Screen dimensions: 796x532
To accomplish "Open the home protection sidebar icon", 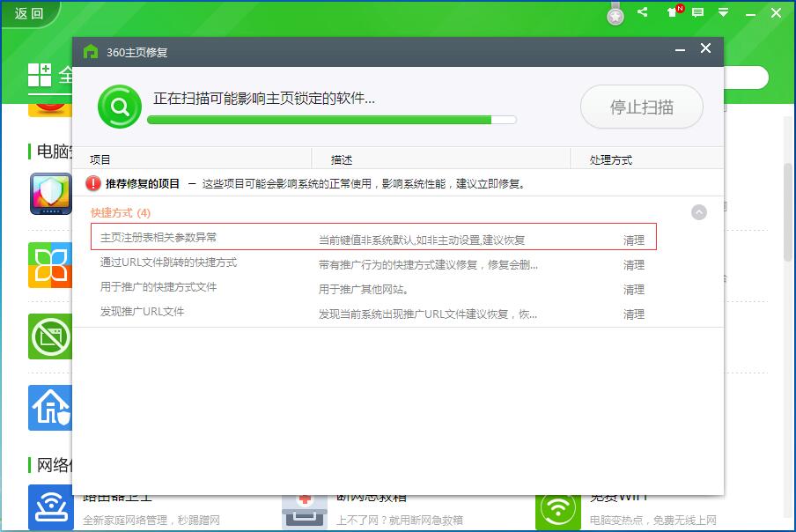I will click(x=50, y=408).
